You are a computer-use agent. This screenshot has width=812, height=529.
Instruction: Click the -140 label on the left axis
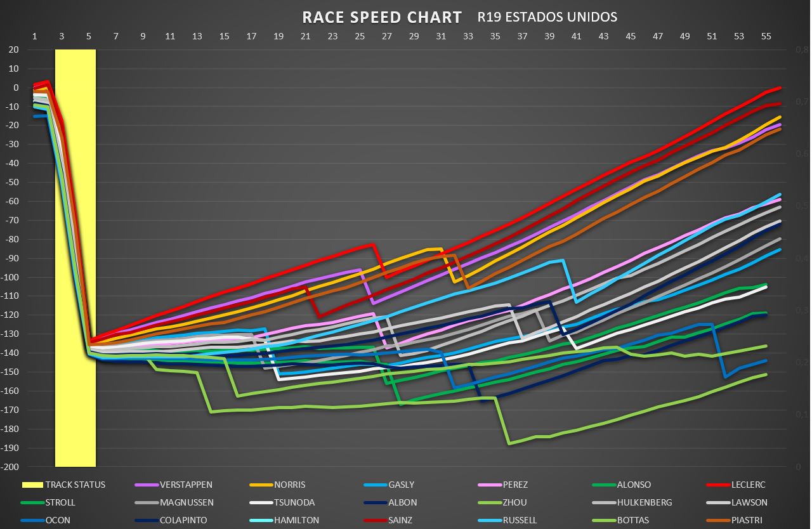coord(10,353)
